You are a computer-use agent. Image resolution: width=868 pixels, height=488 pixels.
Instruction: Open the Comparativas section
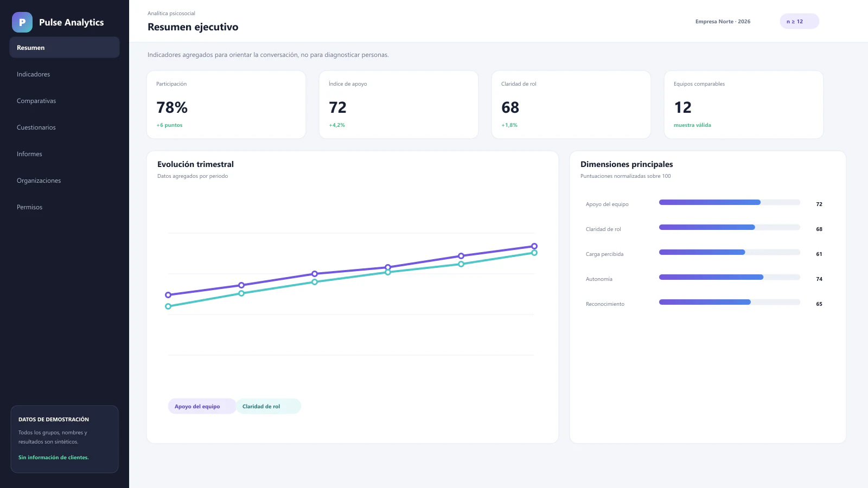coord(65,101)
